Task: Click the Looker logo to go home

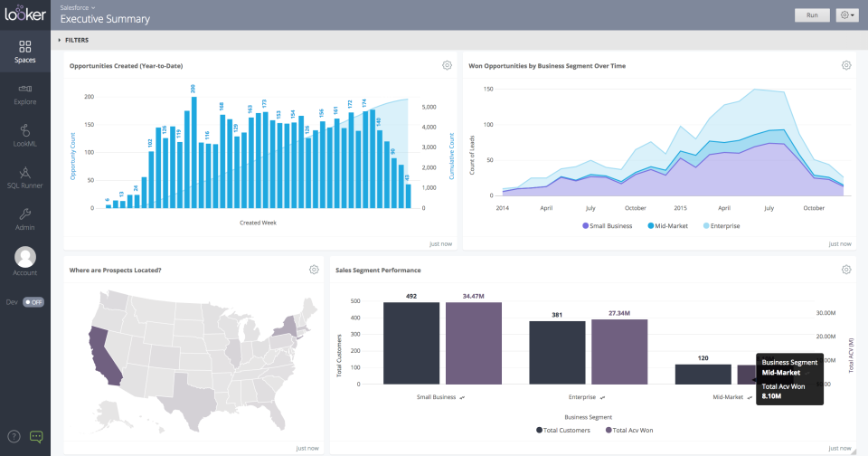Action: 24,14
